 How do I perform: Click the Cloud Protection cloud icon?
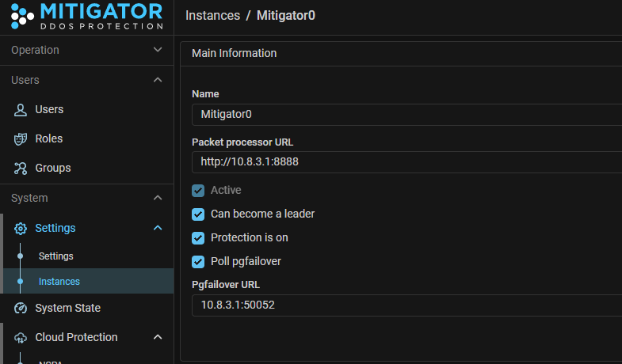(x=21, y=337)
